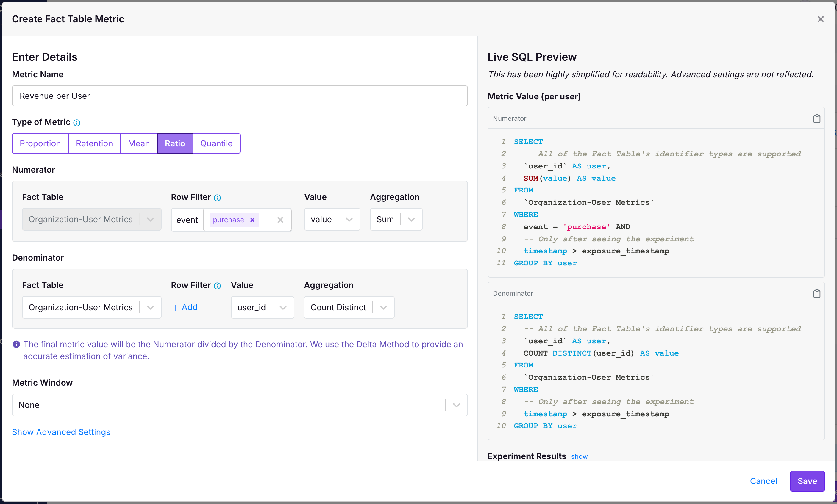Viewport: 837px width, 504px height.
Task: Click the Denominator panel header label
Action: [x=513, y=293]
